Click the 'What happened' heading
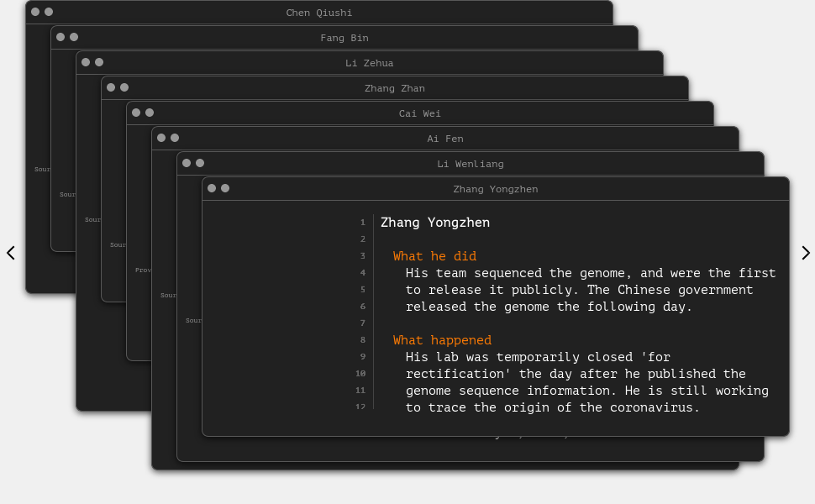Viewport: 815px width, 504px height. pos(442,340)
